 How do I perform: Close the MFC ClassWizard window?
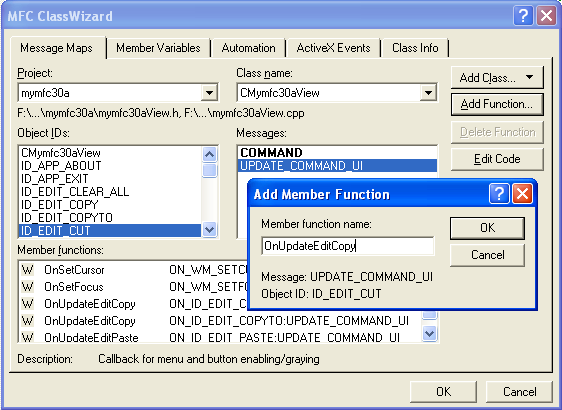[x=546, y=16]
